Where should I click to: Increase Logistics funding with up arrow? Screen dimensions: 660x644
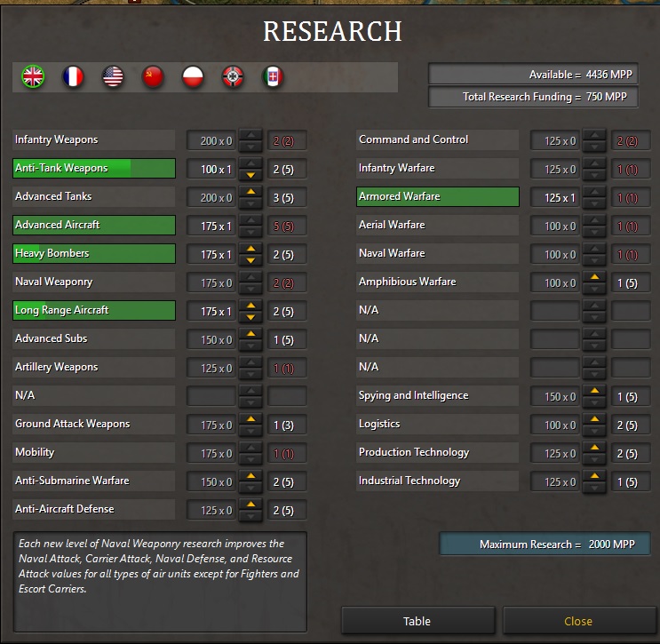[x=595, y=418]
